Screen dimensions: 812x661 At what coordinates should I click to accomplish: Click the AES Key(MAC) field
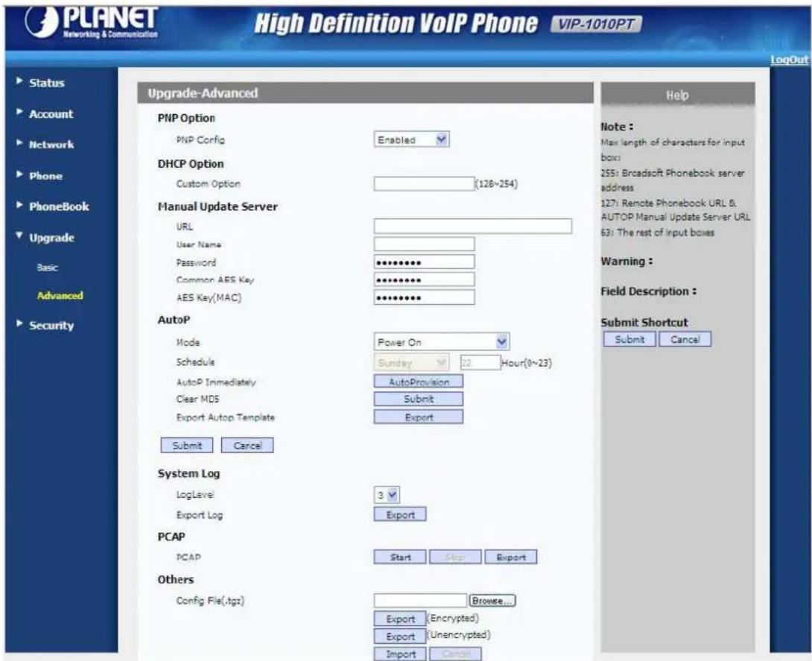(424, 297)
